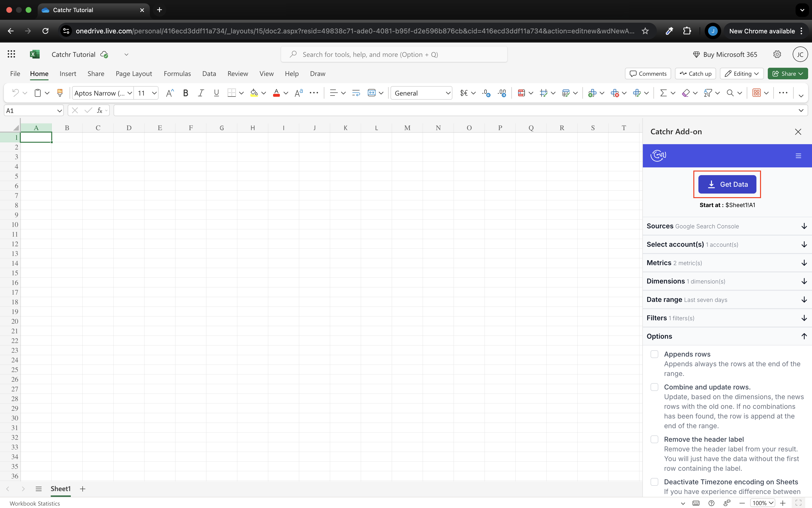
Task: Click the Undo arrow icon
Action: click(x=15, y=93)
